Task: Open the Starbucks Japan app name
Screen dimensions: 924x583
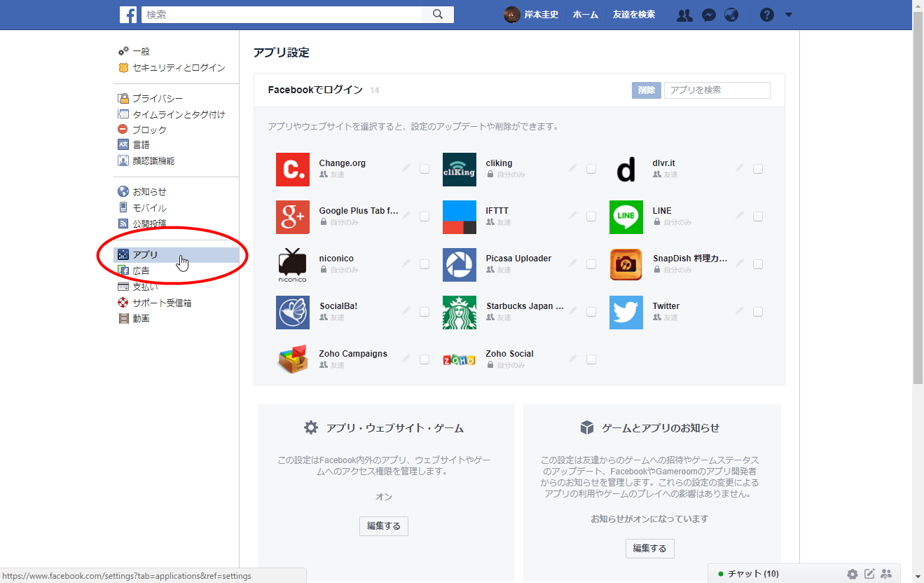Action: coord(525,306)
